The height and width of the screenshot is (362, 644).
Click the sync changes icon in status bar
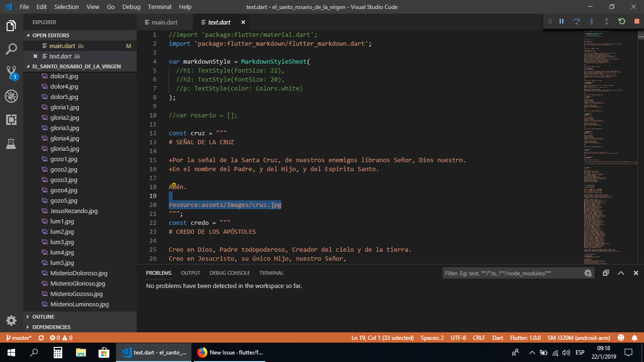click(x=41, y=338)
